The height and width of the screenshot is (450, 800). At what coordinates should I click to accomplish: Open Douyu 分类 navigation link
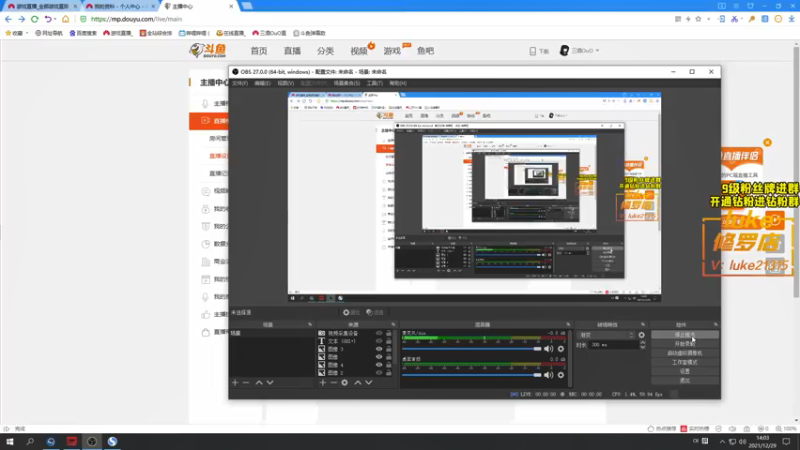pos(325,51)
